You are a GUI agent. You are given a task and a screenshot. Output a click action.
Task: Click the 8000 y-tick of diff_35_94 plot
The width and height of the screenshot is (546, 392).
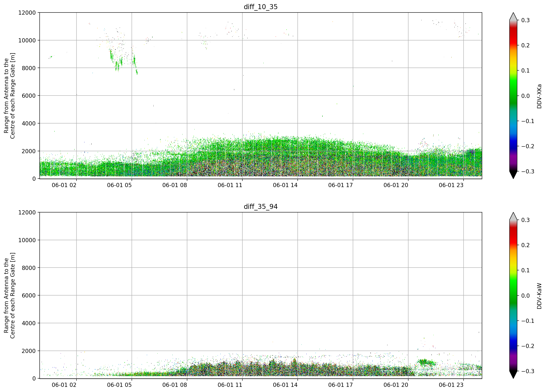pos(29,268)
